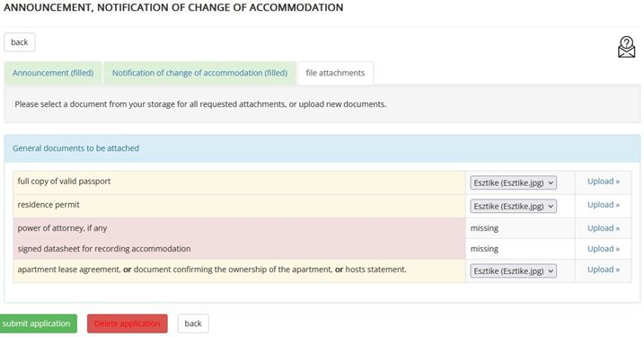Image resolution: width=644 pixels, height=337 pixels.
Task: Click the 'power of attorney, if any' row
Action: coord(239,228)
